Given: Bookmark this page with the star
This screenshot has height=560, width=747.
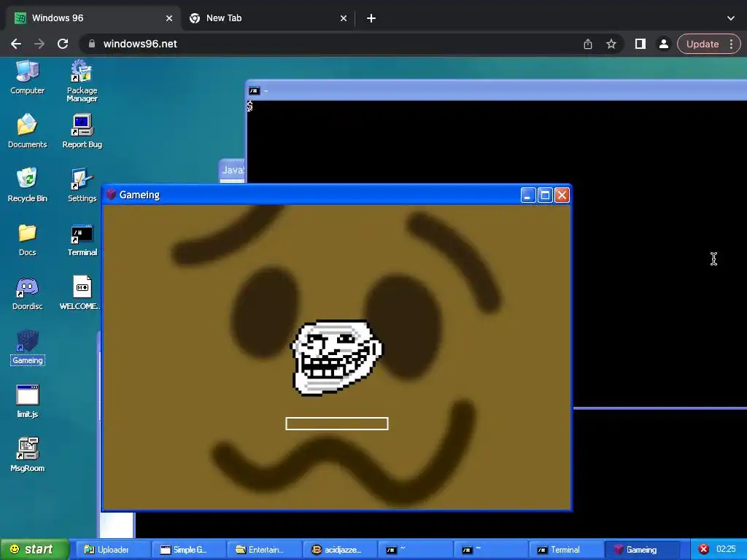Looking at the screenshot, I should 611,44.
